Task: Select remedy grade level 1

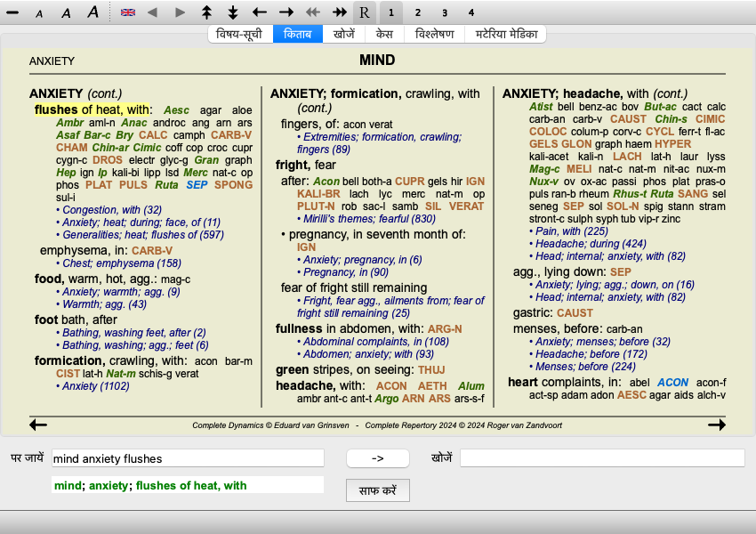Action: (x=390, y=12)
